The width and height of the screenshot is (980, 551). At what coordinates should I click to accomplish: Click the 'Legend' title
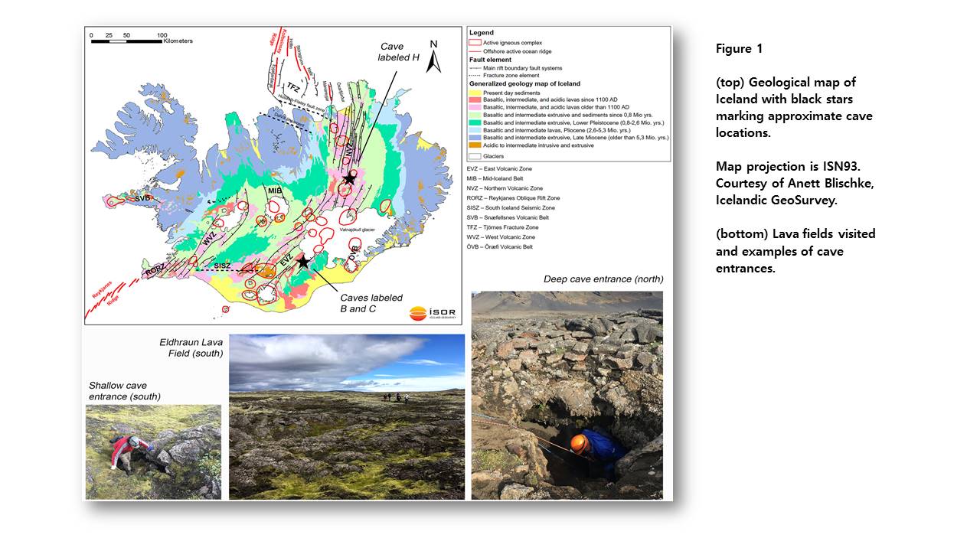coord(482,33)
